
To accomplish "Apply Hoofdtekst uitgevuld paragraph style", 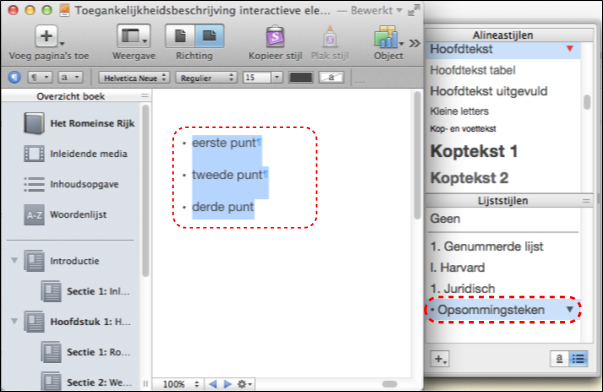I will (x=488, y=91).
